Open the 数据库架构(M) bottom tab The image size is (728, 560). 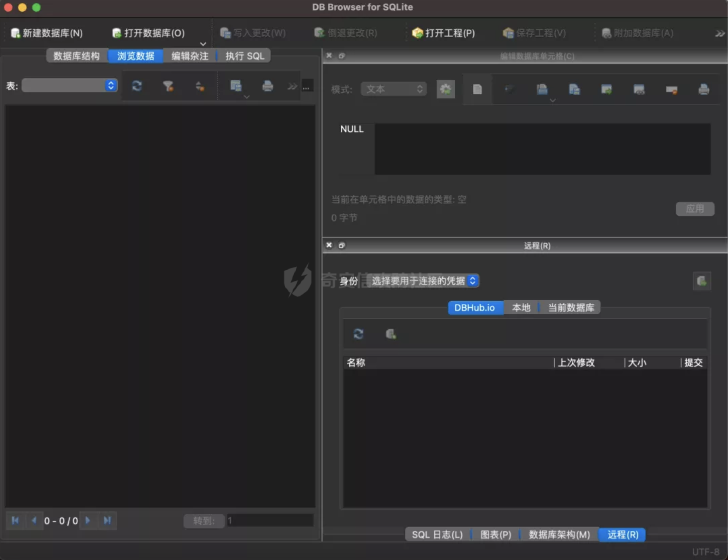(559, 535)
